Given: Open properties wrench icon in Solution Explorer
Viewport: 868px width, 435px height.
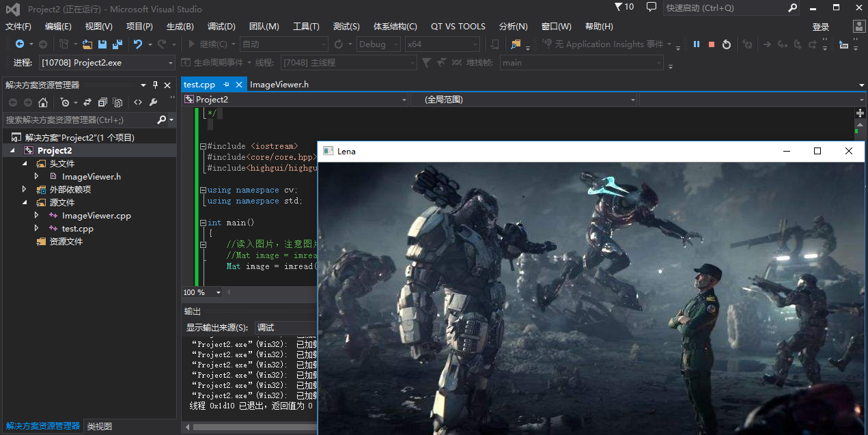Looking at the screenshot, I should 153,102.
